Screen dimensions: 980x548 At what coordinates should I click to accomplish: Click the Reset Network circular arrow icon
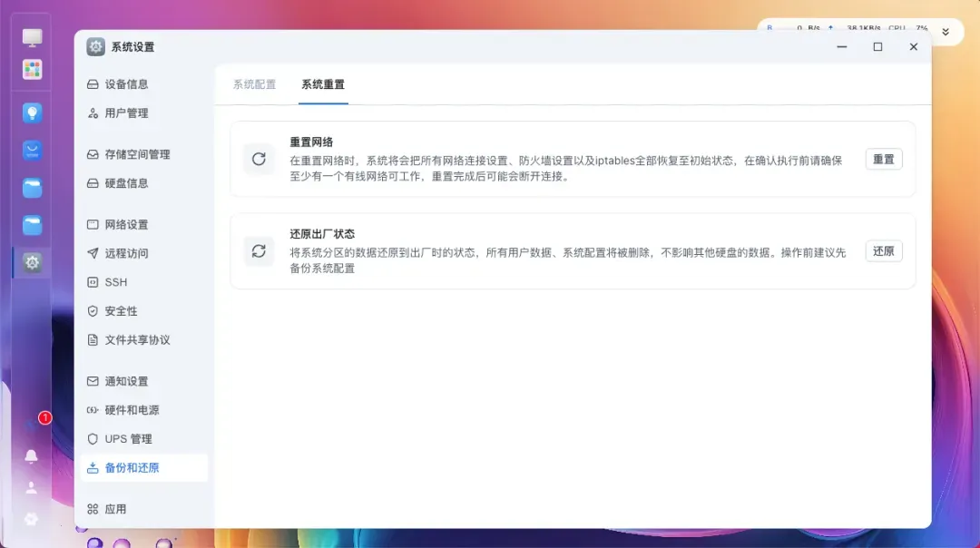pos(259,160)
